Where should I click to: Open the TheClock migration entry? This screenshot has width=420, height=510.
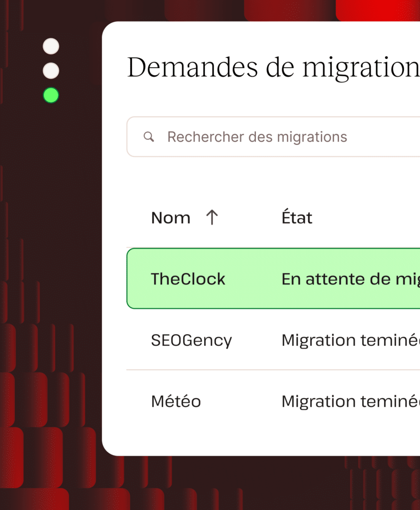coord(188,279)
